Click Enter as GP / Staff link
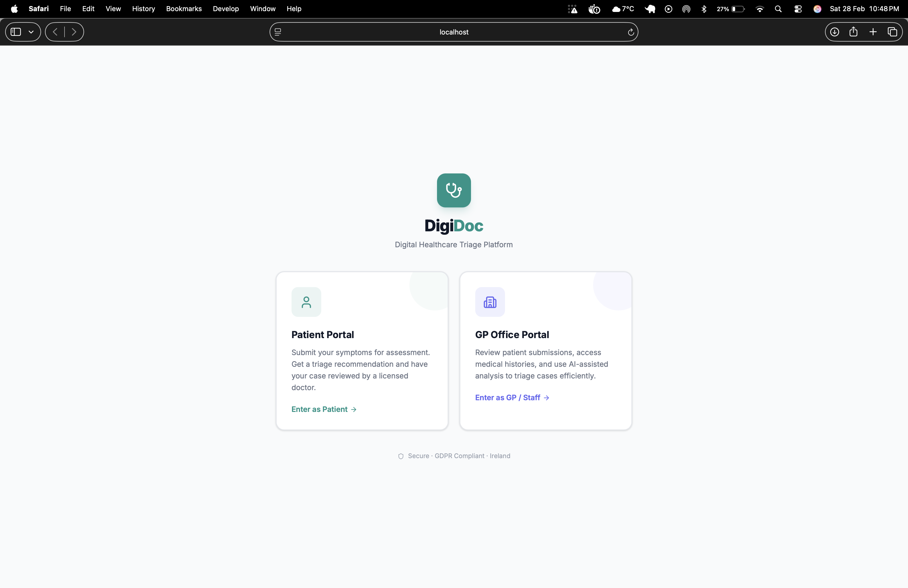This screenshot has width=908, height=588. tap(512, 398)
